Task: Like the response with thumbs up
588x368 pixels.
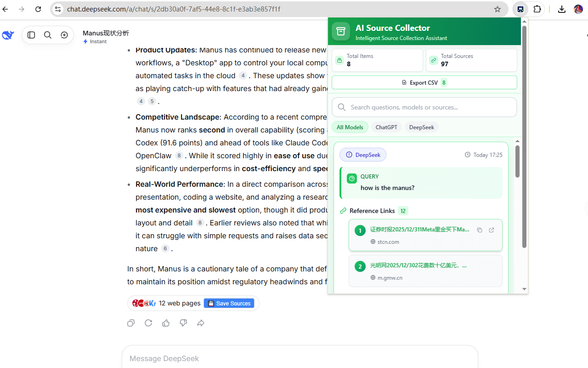Action: pos(166,323)
